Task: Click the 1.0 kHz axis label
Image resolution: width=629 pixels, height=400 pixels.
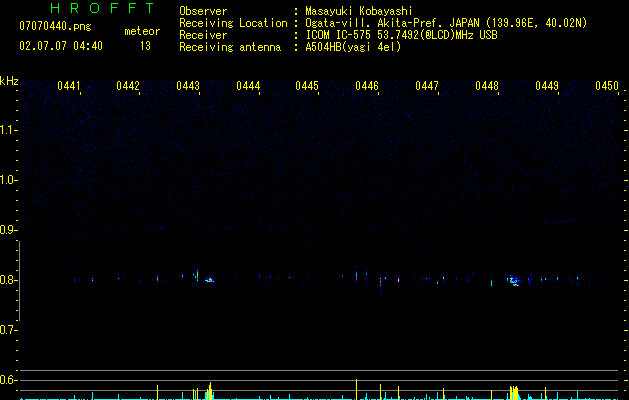Action: (x=8, y=180)
